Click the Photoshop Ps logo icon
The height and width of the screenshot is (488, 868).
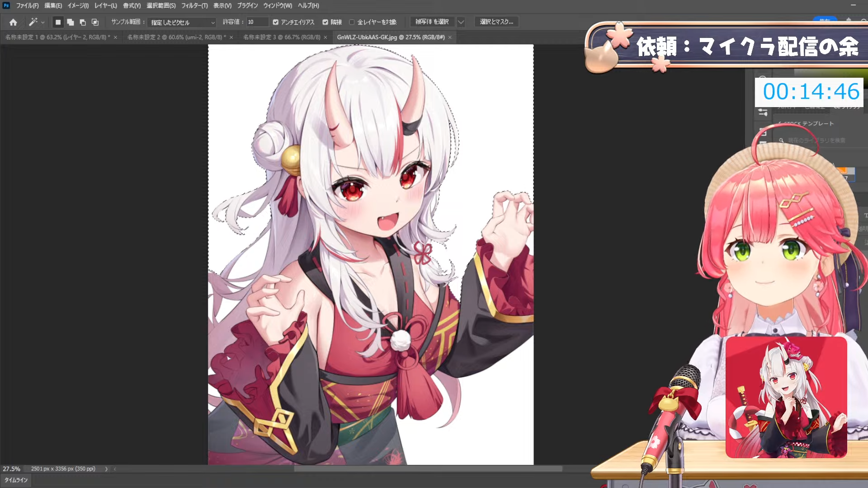(x=6, y=5)
